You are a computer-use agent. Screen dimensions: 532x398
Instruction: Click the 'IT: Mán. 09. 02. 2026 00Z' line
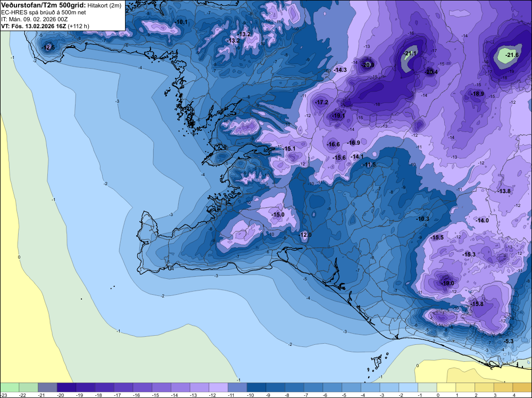coord(34,19)
